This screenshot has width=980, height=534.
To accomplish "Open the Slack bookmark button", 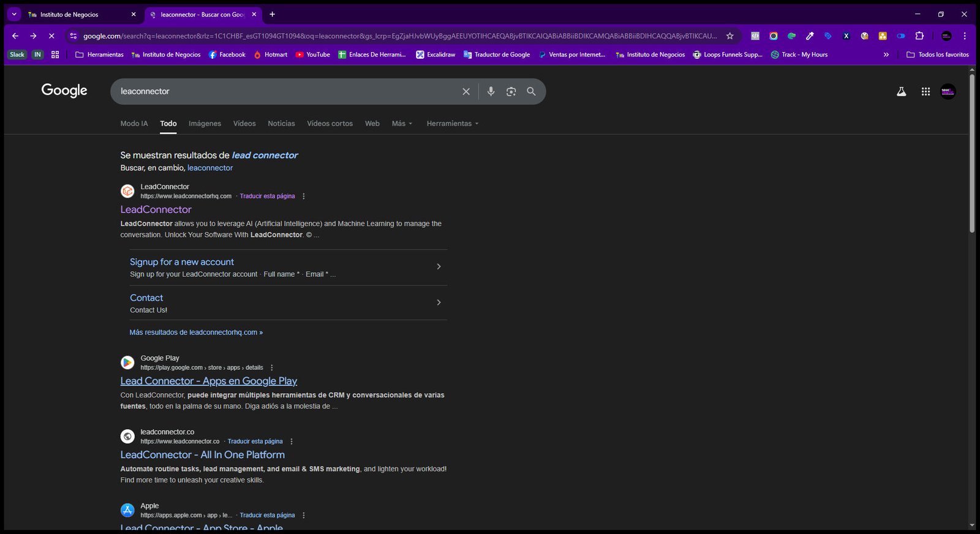I will tap(17, 55).
